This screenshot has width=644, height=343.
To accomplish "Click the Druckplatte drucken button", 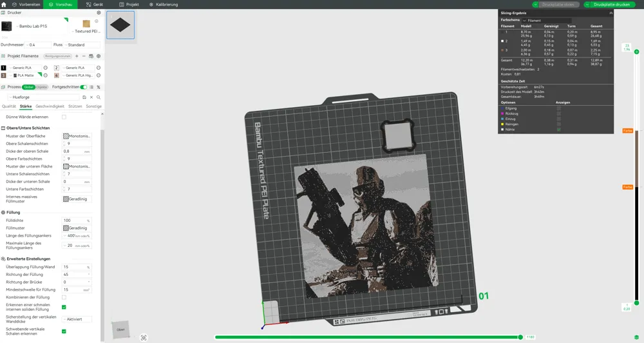I will pyautogui.click(x=611, y=5).
